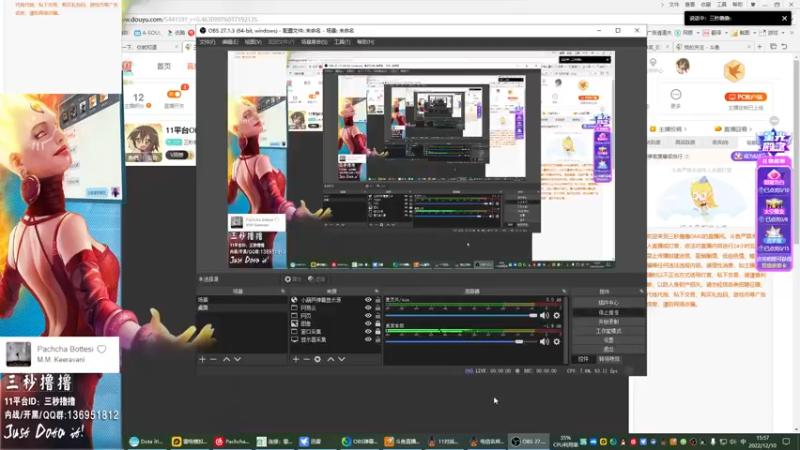Viewport: 800px width, 450px height.
Task: Toggle visibility of the 显示器采集 source
Action: (368, 339)
